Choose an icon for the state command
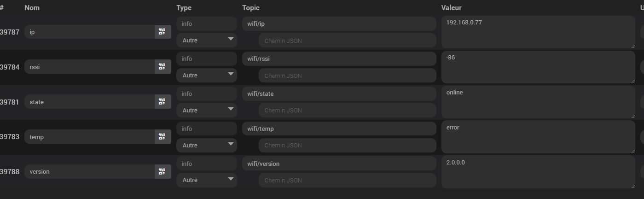This screenshot has width=644, height=199. [162, 102]
